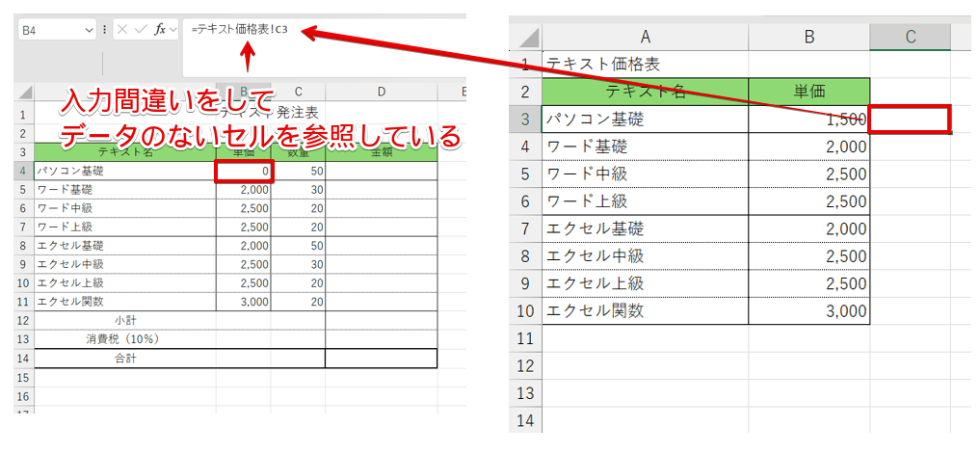The height and width of the screenshot is (454, 980).
Task: Click the Enter checkmark icon beside formula bar
Action: (141, 29)
